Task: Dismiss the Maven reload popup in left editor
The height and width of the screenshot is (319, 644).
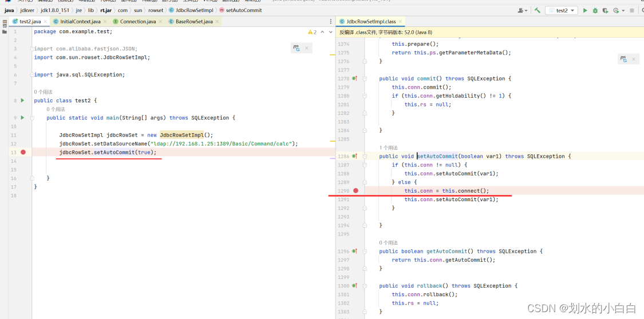Action: point(307,49)
